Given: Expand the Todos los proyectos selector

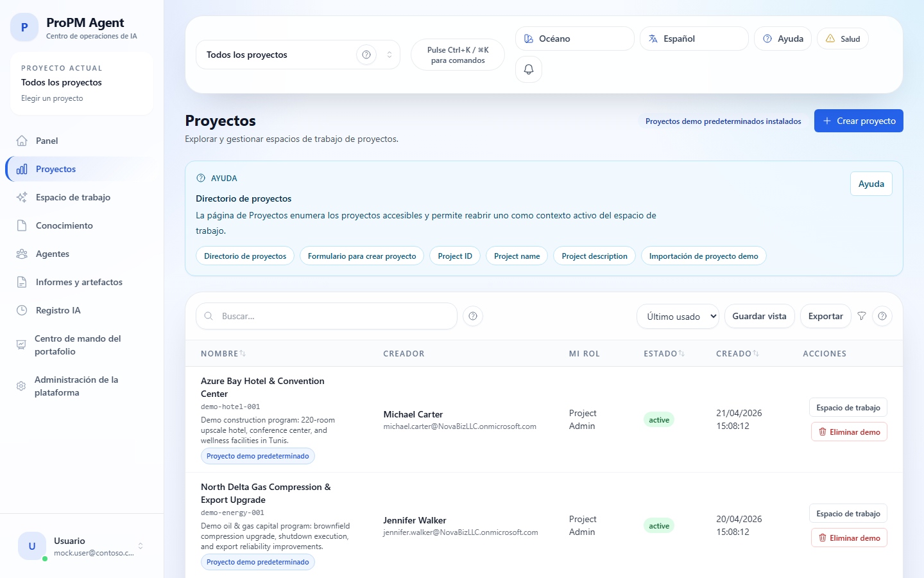Looking at the screenshot, I should (x=389, y=55).
